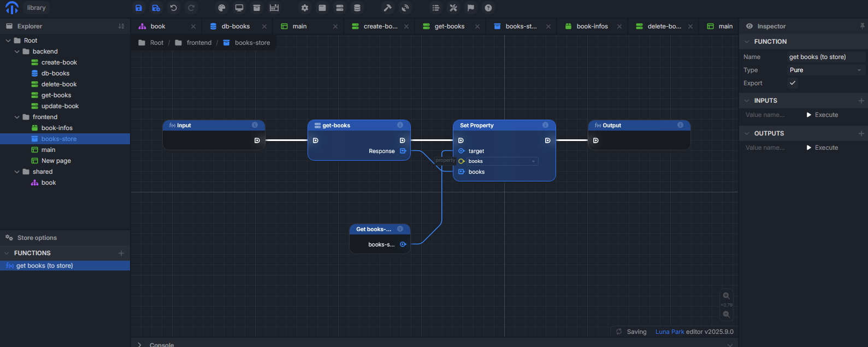Click the database stack toolbar icon
This screenshot has height=347, width=868.
tap(357, 8)
